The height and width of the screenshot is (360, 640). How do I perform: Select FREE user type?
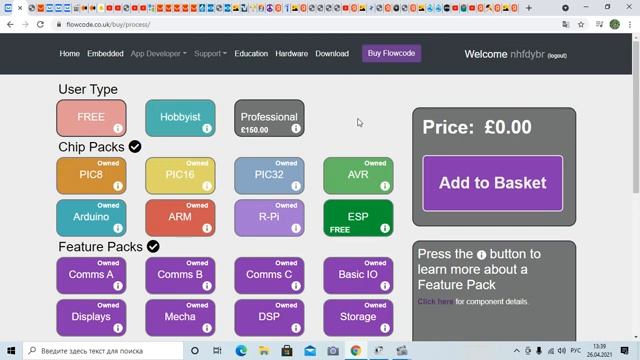click(x=91, y=118)
